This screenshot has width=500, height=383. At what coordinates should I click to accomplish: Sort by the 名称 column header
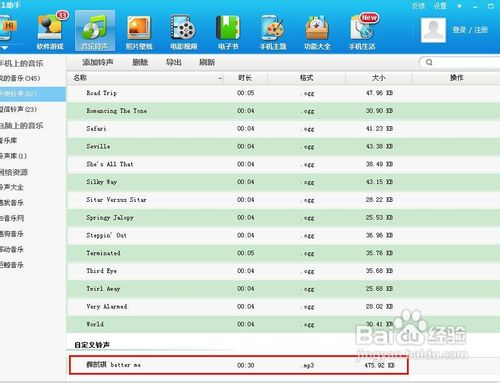click(x=145, y=78)
